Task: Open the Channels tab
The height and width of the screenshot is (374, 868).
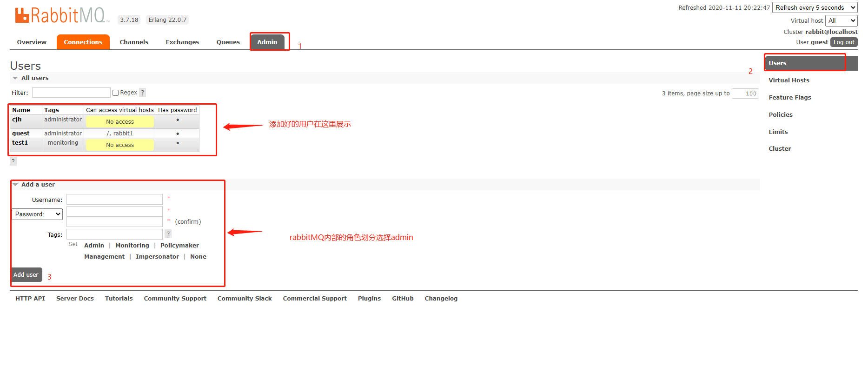Action: 134,42
